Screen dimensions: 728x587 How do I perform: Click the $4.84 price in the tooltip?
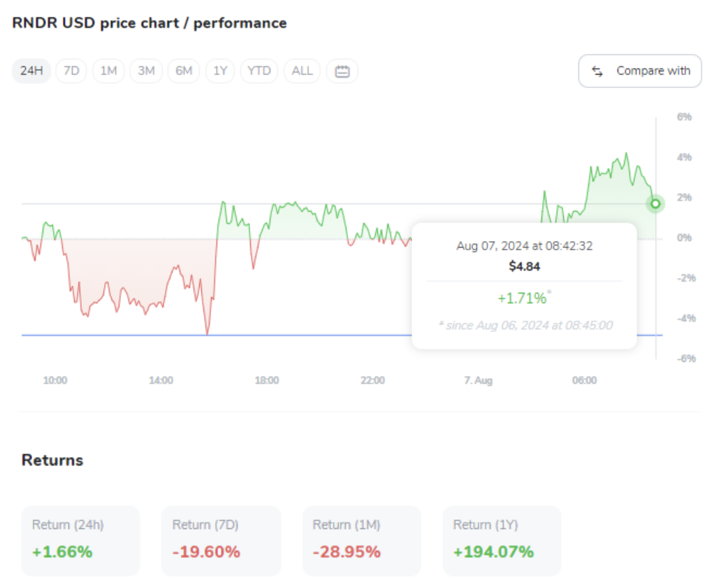(525, 266)
